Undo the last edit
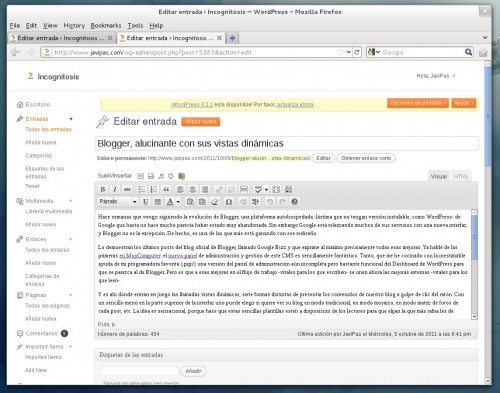The image size is (500, 393). [270, 201]
